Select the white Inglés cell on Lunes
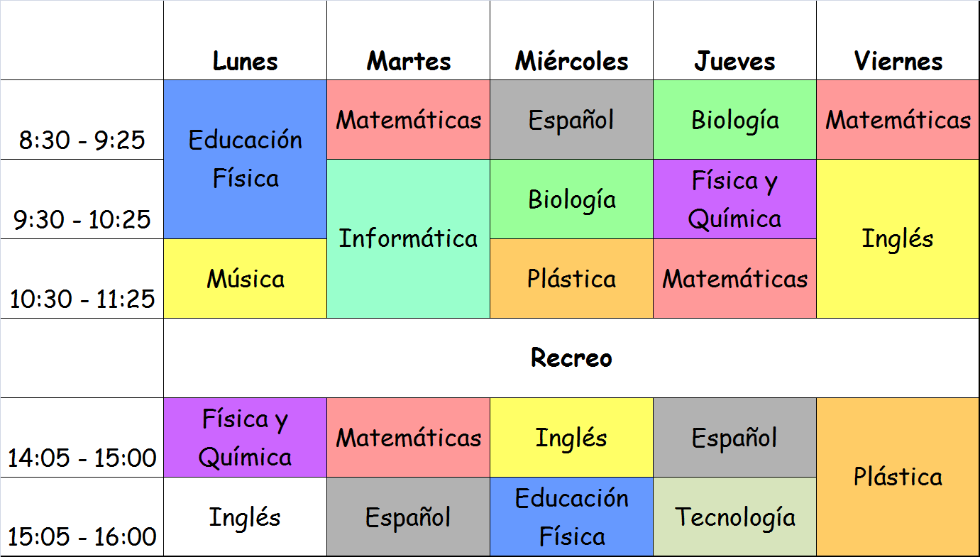The height and width of the screenshot is (557, 980). coord(245,517)
